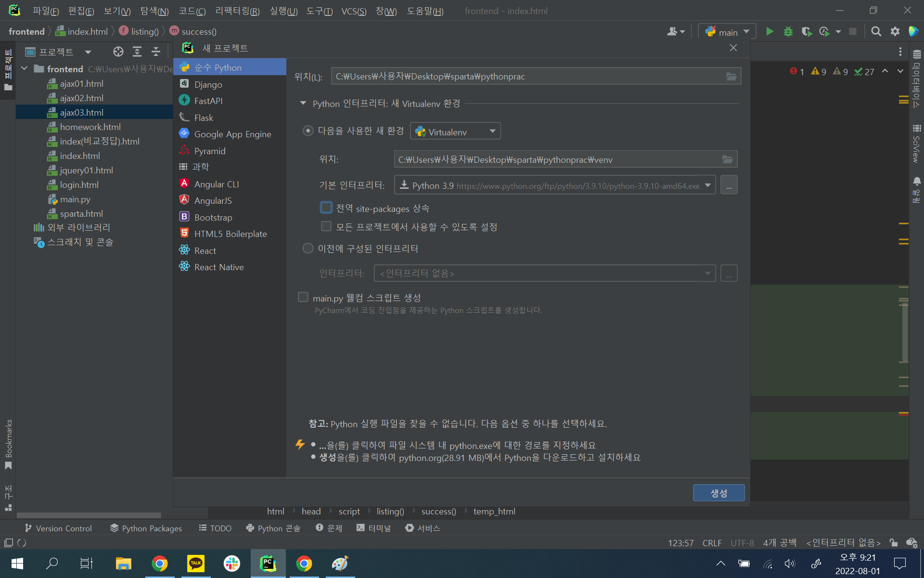Enable '모든 프로젝트에서 사용할 수 있도록 설정' checkbox
Viewport: 924px width, 578px height.
326,226
